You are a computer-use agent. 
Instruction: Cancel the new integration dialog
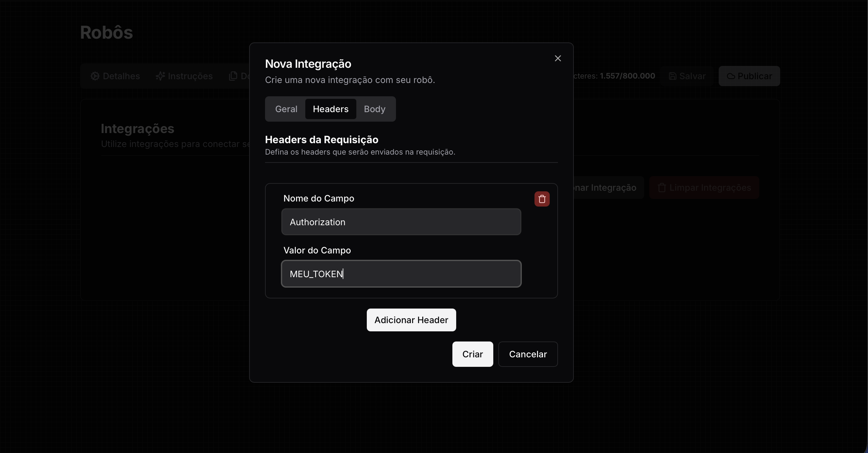pyautogui.click(x=528, y=354)
